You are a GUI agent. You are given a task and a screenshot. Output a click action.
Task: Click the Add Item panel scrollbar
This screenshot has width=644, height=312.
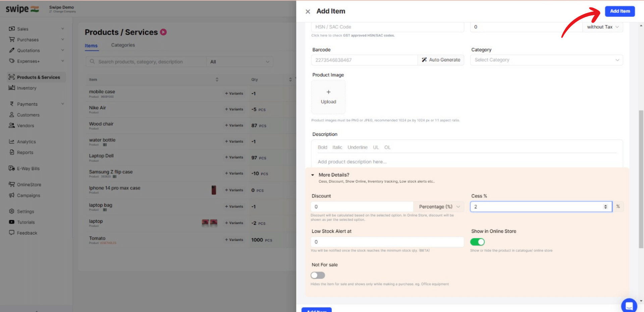click(x=641, y=179)
